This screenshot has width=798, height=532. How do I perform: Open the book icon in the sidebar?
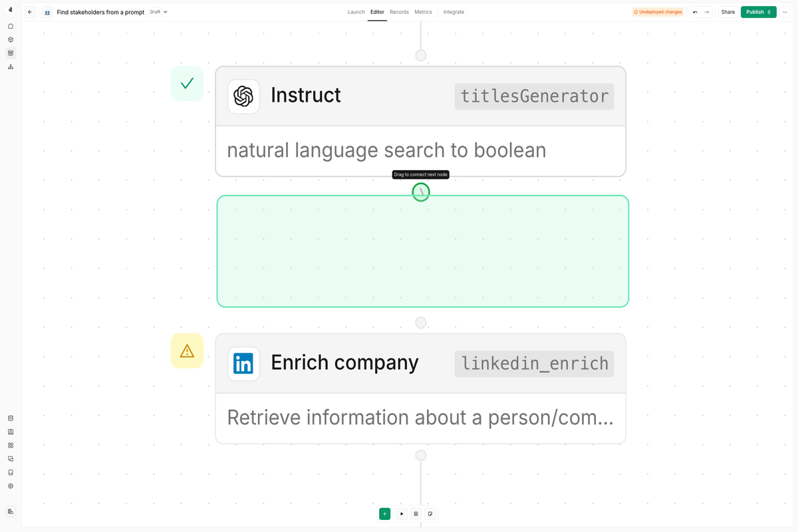pos(11,472)
